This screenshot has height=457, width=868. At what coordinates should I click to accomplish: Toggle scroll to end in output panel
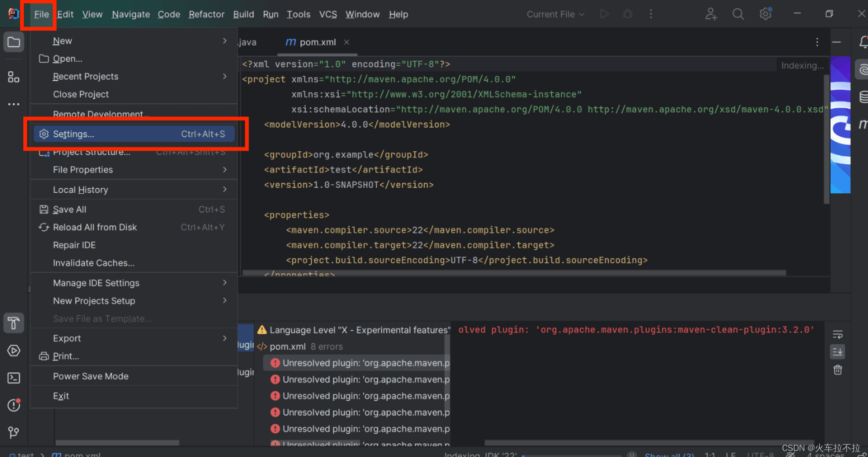(837, 352)
